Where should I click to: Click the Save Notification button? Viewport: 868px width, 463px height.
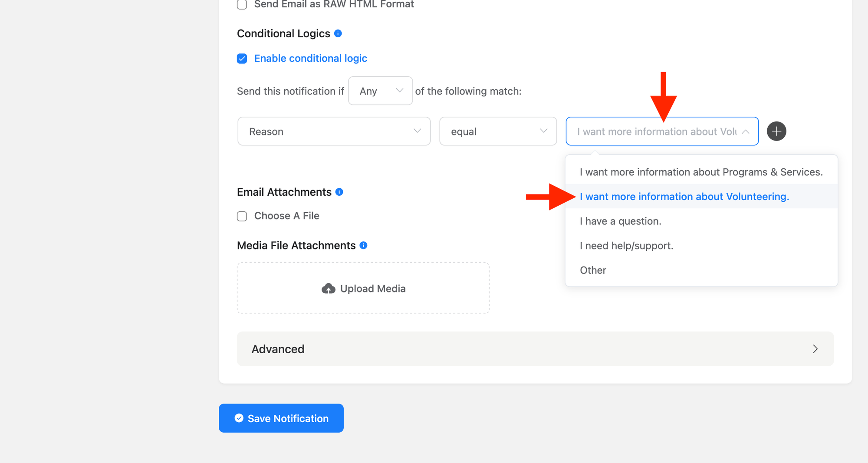pos(281,418)
